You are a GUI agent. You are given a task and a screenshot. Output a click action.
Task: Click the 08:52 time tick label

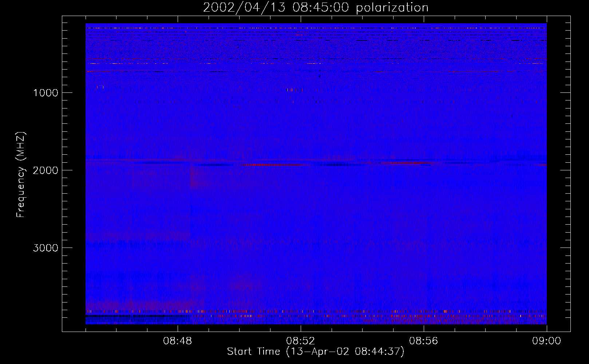[x=301, y=341]
